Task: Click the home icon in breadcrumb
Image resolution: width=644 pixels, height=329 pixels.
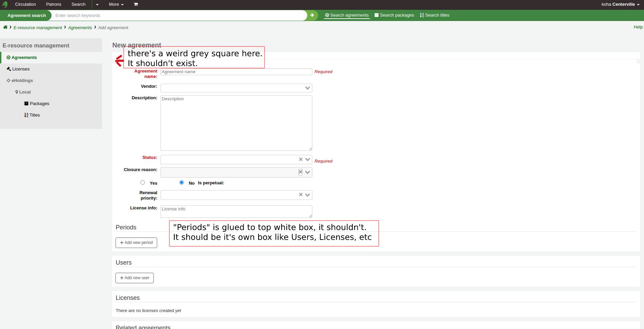Action: (x=5, y=27)
